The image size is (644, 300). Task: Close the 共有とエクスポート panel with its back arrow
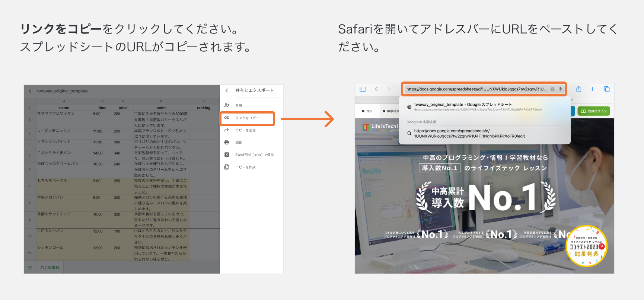click(227, 90)
